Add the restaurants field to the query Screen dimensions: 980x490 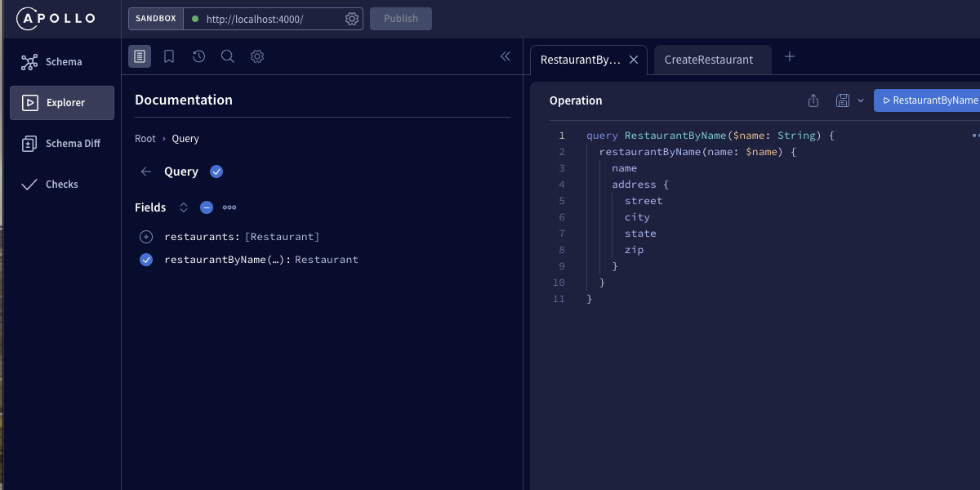point(145,236)
